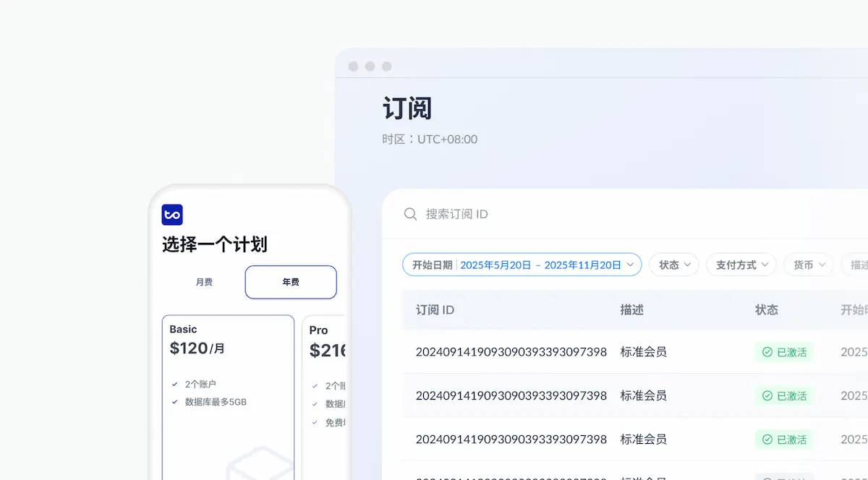Viewport: 868px width, 480px height.
Task: Click the 描述 column header
Action: coord(631,309)
